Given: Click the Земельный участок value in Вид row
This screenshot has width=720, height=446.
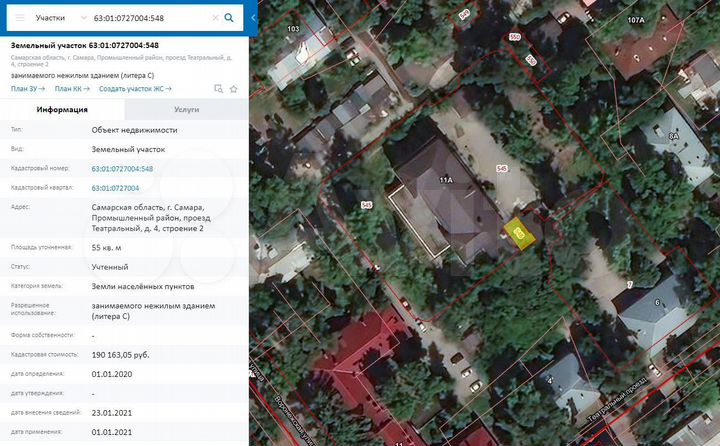Looking at the screenshot, I should click(128, 149).
